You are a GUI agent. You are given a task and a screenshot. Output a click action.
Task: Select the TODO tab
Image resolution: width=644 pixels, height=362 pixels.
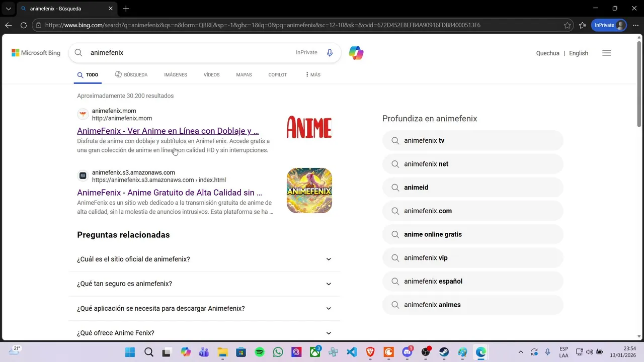88,75
